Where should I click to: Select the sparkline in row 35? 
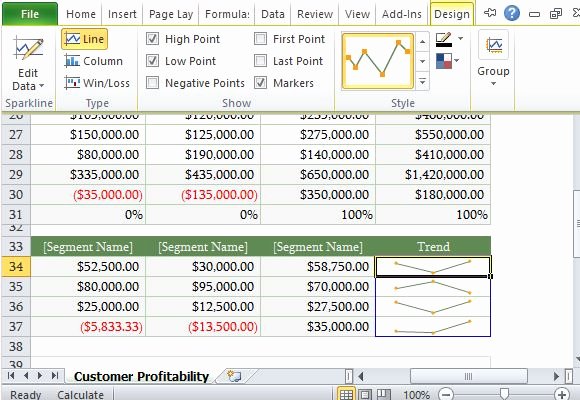click(x=433, y=286)
